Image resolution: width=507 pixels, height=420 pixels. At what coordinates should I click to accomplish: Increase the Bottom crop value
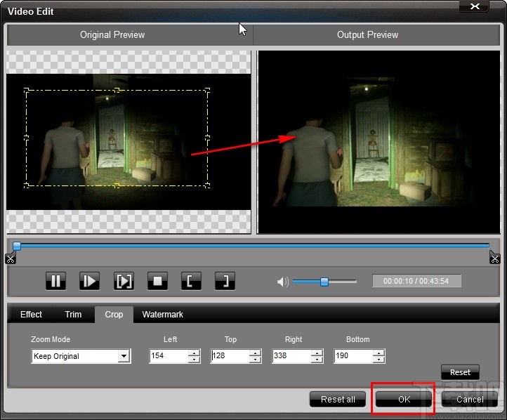[378, 353]
